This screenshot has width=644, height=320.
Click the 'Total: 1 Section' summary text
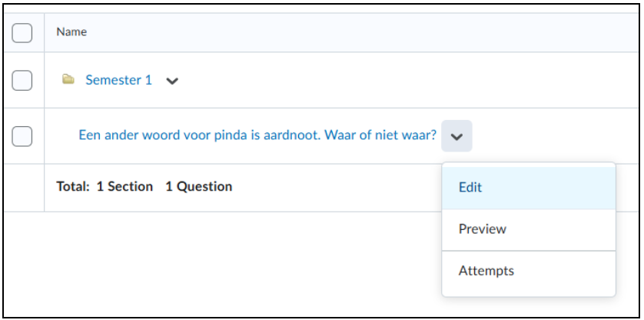pyautogui.click(x=105, y=187)
